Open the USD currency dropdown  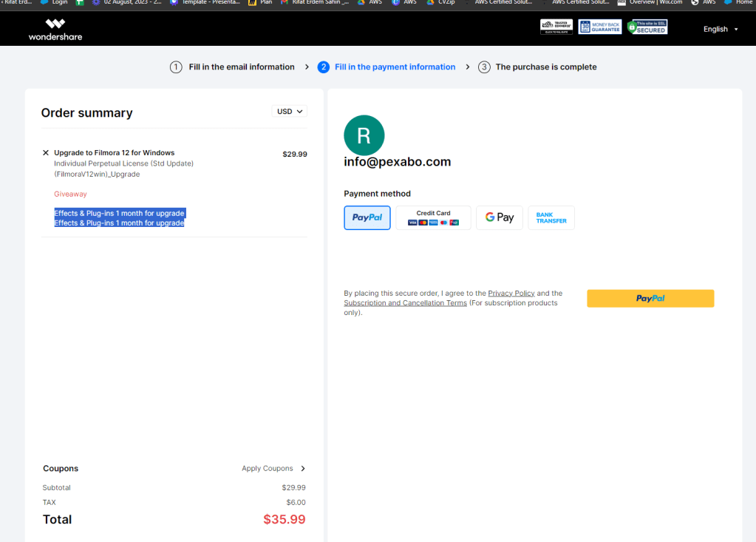tap(289, 112)
